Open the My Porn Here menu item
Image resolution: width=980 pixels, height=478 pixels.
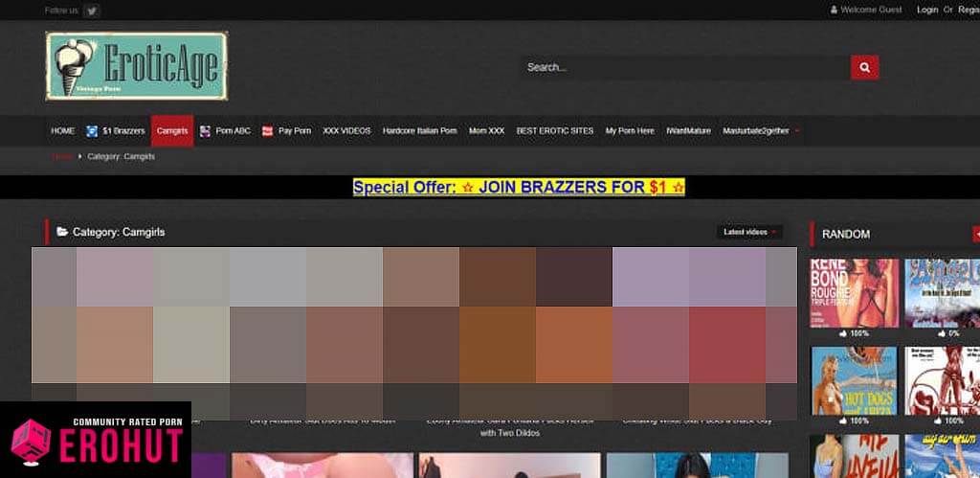[630, 131]
